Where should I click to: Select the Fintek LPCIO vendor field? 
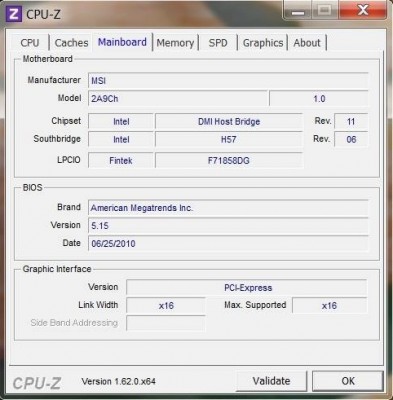[x=121, y=161]
